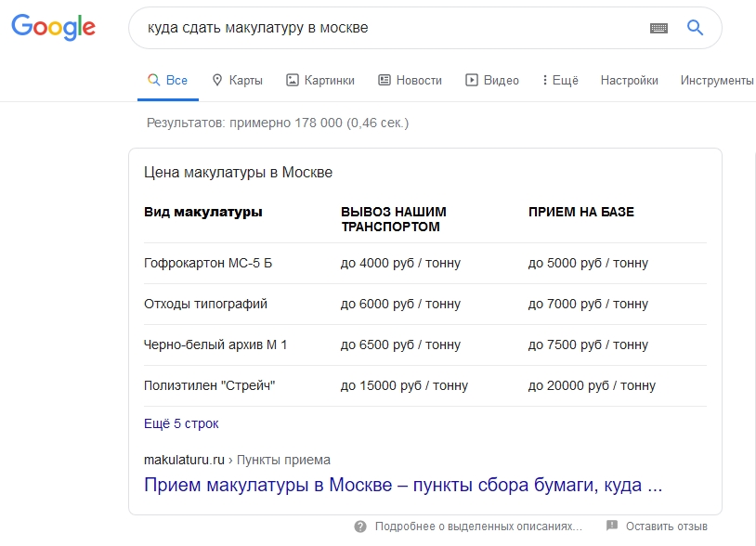The height and width of the screenshot is (546, 756).
Task: Click inside the search query field
Action: [x=371, y=28]
